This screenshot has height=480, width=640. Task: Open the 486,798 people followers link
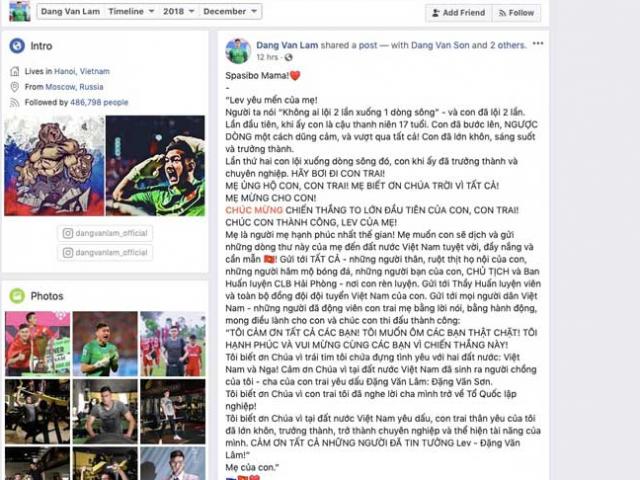99,102
